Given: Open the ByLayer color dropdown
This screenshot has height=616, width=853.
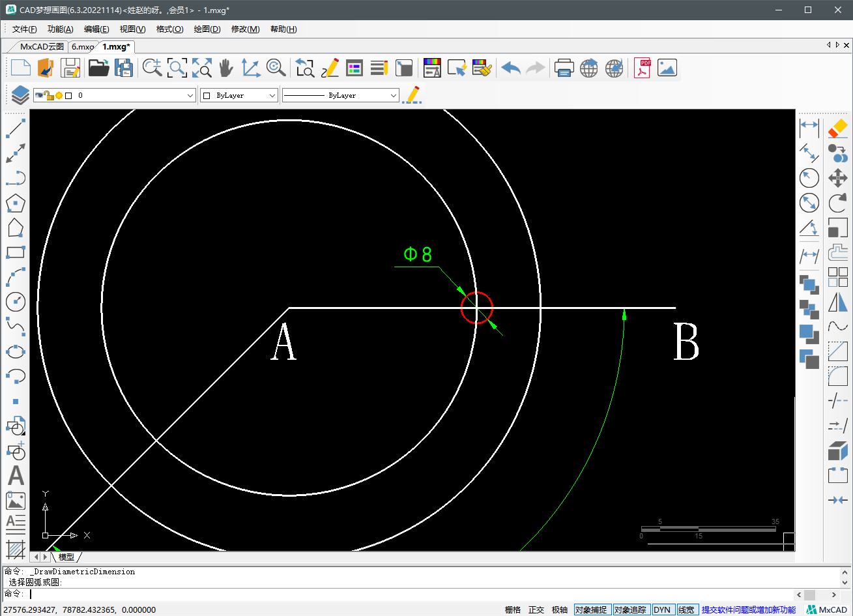Looking at the screenshot, I should tap(272, 95).
